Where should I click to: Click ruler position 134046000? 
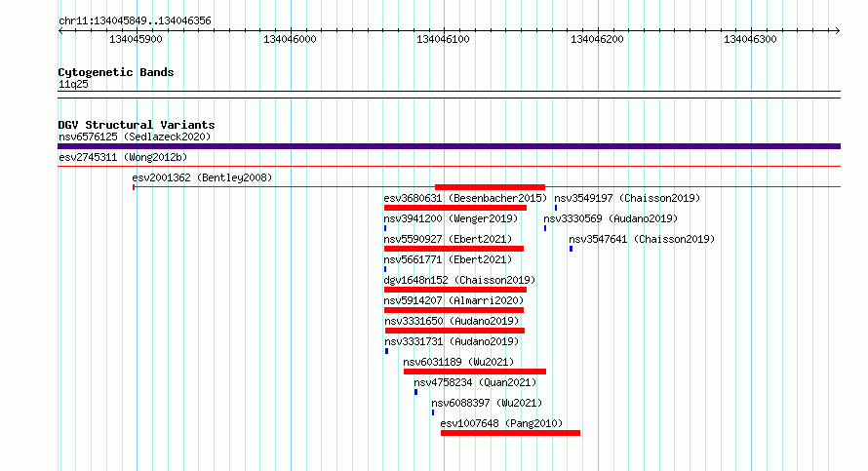point(290,39)
